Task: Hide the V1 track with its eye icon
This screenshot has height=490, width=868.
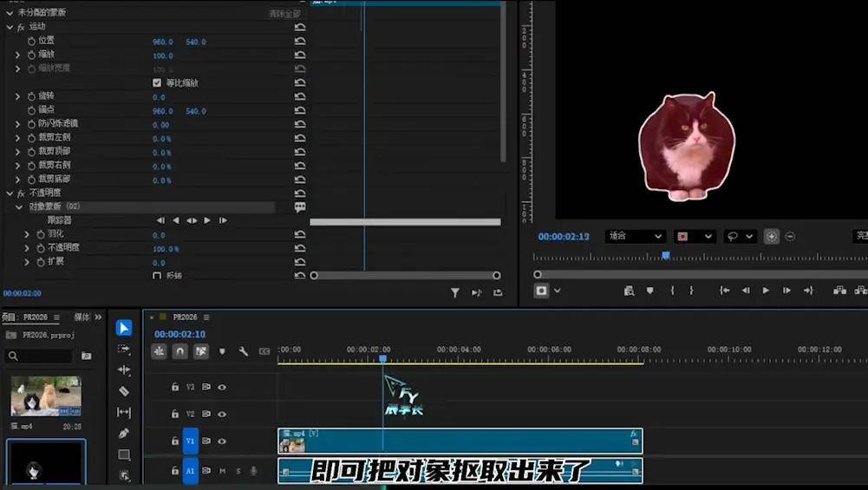Action: (222, 441)
